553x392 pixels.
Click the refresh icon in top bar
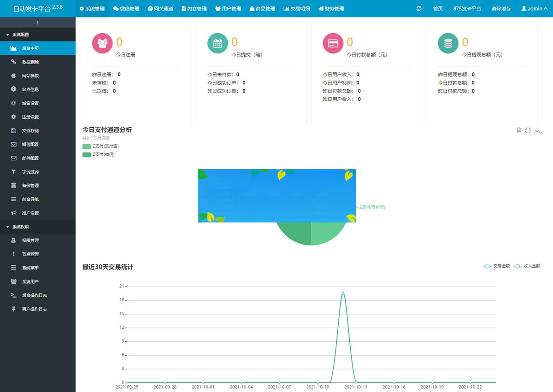tap(419, 8)
